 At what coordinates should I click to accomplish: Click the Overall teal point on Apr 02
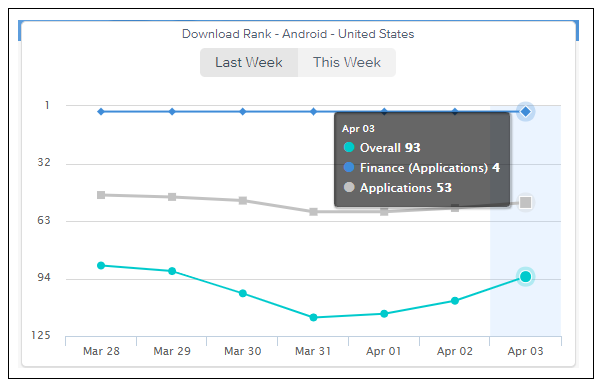455,301
